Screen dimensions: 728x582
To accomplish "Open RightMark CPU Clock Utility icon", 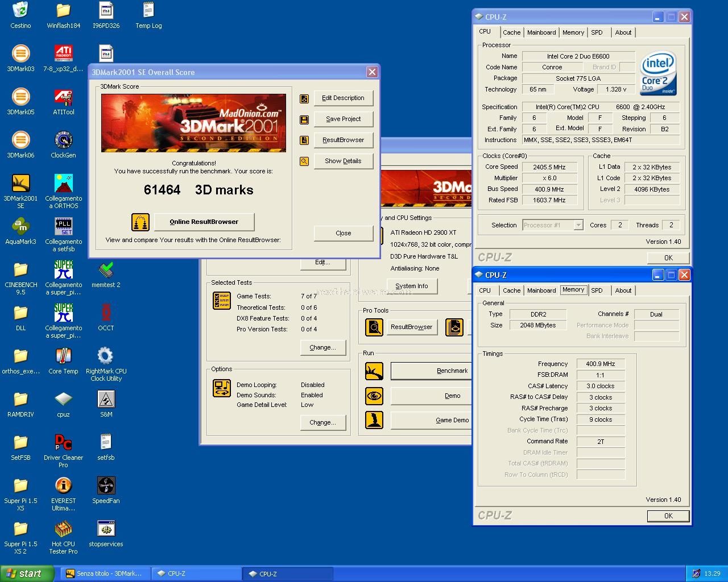I will 106,356.
